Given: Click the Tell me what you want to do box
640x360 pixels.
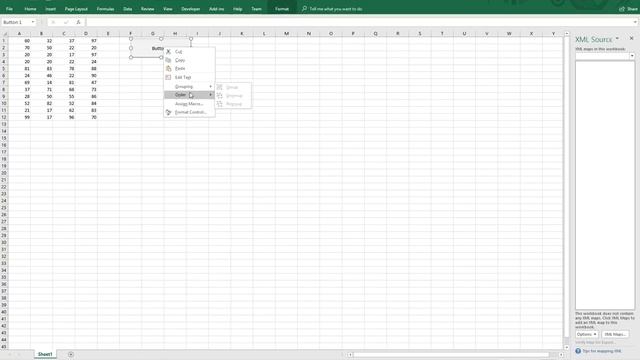Looking at the screenshot, I should (336, 9).
